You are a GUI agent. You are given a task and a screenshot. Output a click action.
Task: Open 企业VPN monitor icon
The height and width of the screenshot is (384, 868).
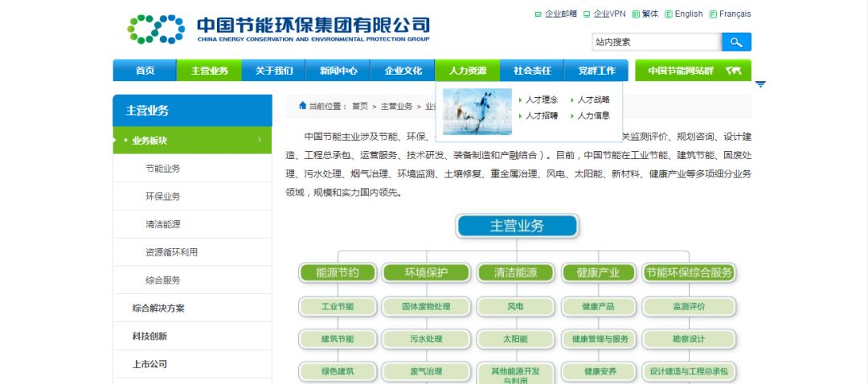point(587,14)
